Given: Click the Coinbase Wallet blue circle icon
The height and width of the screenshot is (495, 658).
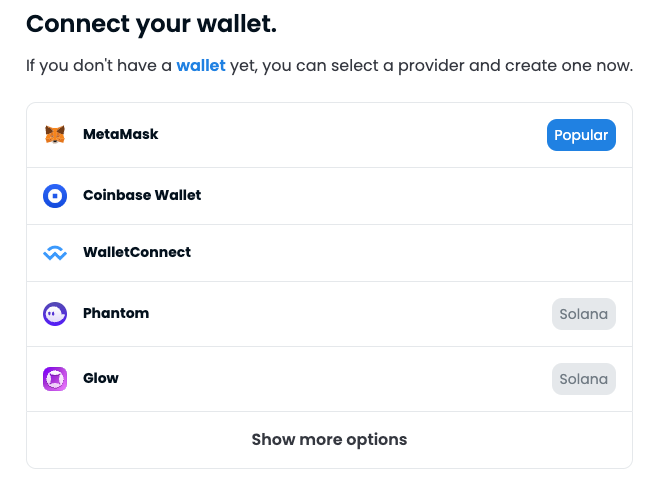Looking at the screenshot, I should coord(55,196).
